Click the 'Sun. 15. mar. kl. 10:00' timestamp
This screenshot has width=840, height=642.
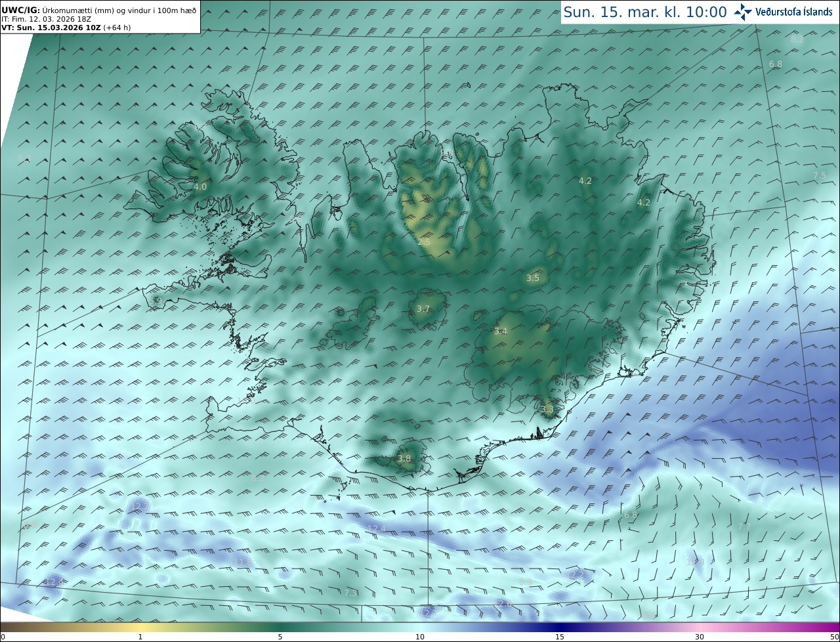[645, 12]
